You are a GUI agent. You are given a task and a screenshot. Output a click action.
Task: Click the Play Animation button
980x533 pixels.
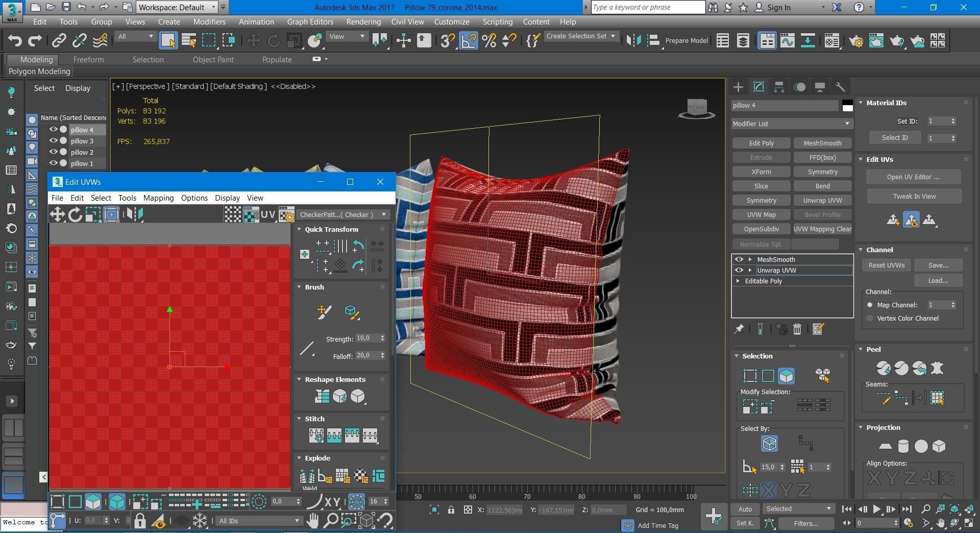pos(876,509)
